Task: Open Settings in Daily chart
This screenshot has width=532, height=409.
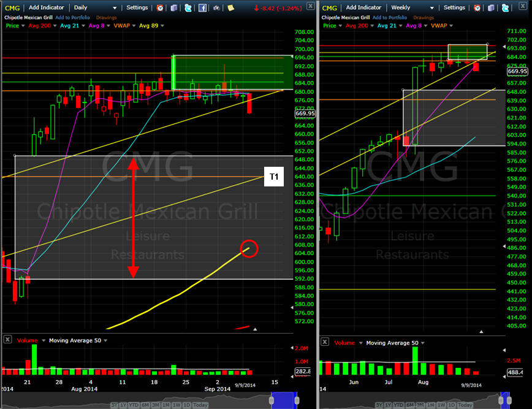Action: pos(137,7)
